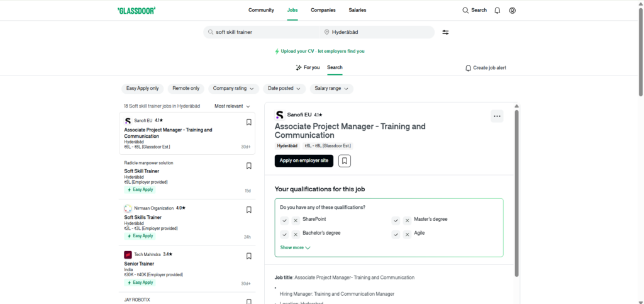Click the Sanofi logo in job detail header
644x304 pixels.
tap(279, 115)
